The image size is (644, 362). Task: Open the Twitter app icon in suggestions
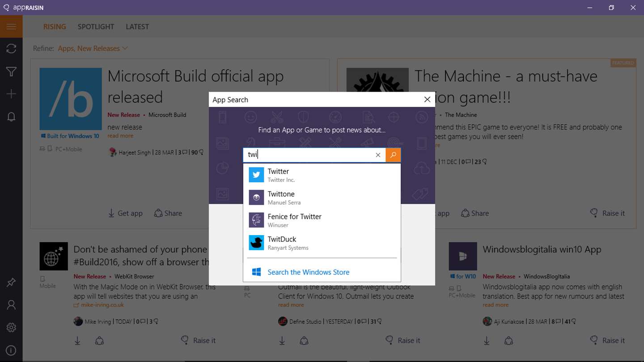[x=256, y=175]
